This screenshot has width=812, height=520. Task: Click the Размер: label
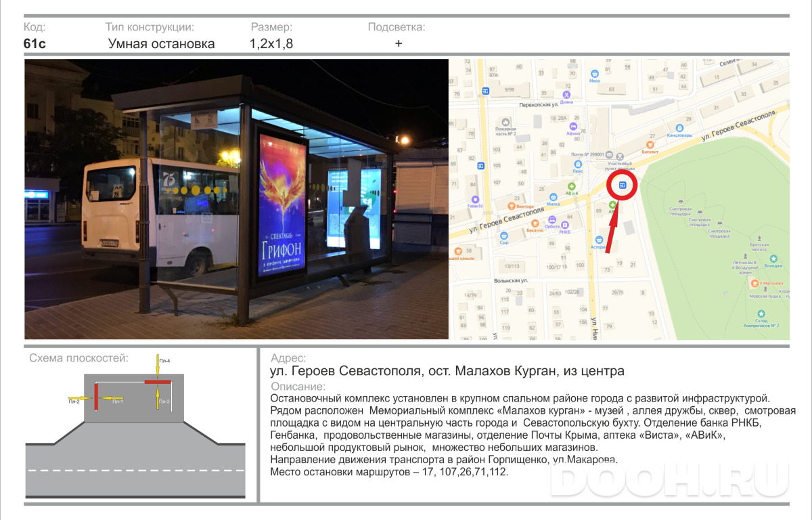272,27
